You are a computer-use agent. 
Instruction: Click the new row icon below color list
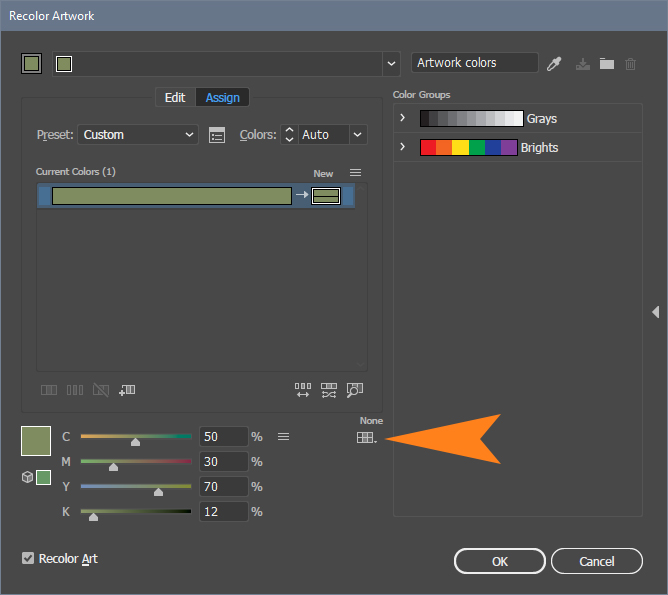click(127, 390)
